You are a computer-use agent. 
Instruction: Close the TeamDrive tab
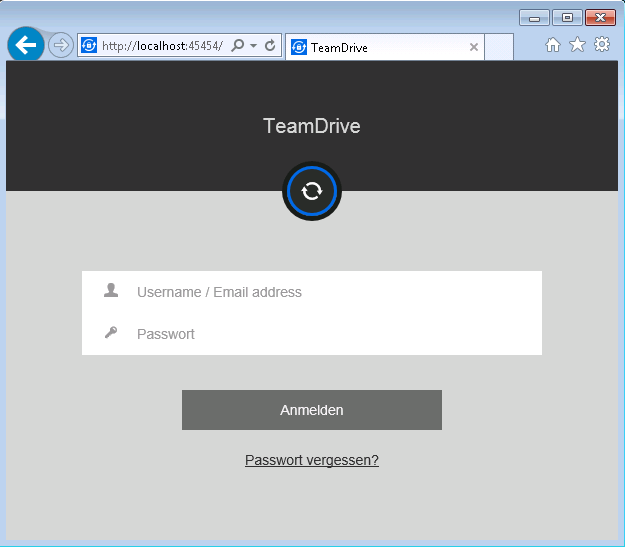pyautogui.click(x=474, y=47)
